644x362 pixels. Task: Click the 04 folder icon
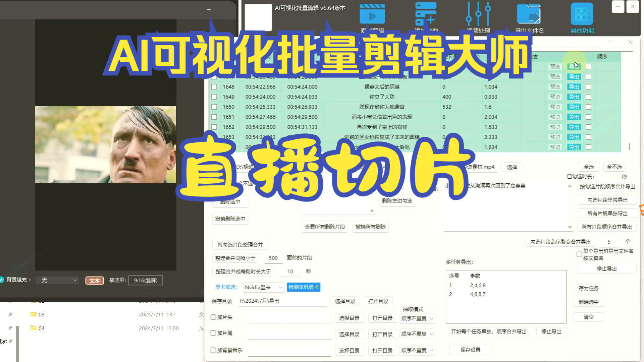(34, 328)
